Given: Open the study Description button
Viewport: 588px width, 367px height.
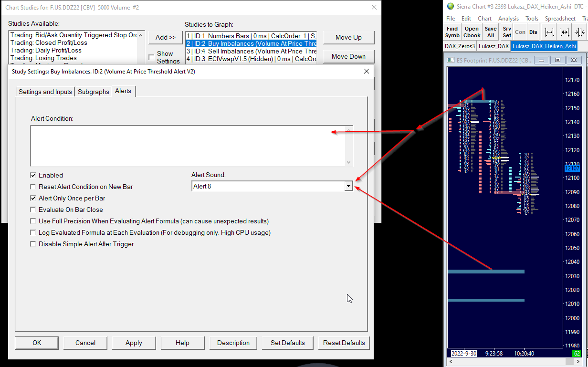Looking at the screenshot, I should tap(233, 343).
